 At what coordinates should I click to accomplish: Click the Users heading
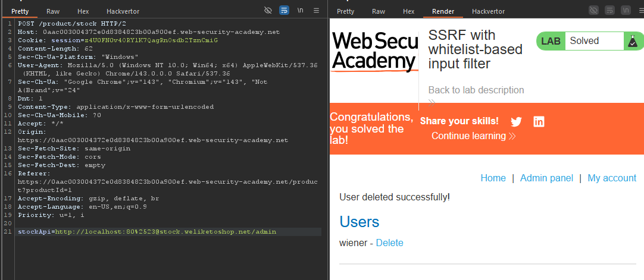(x=359, y=222)
